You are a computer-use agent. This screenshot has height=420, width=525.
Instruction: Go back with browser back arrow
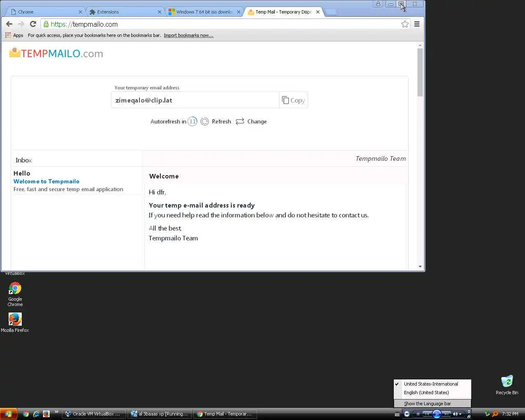click(x=9, y=24)
